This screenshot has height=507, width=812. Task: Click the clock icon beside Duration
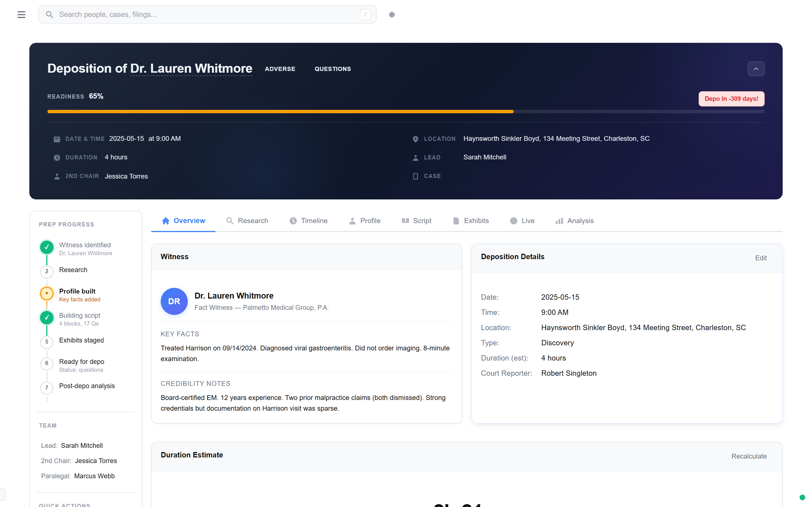[57, 157]
